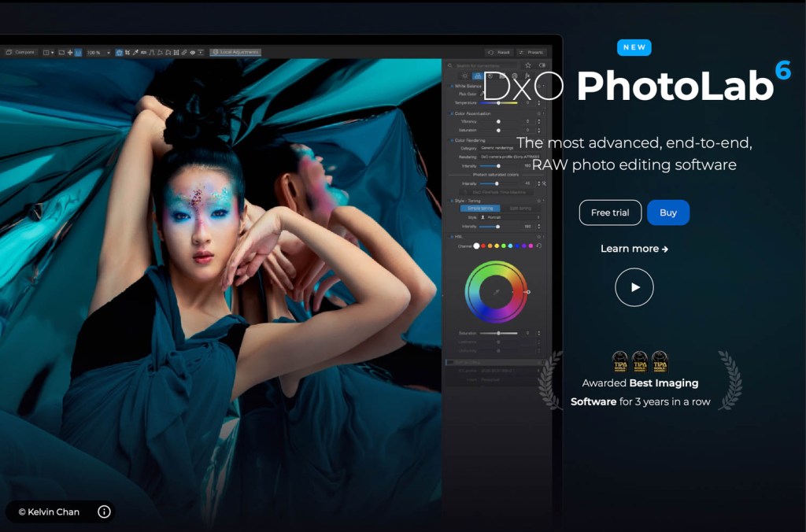Click the magic wand next to saturated colors intensity
Image resolution: width=806 pixels, height=532 pixels.
coord(544,183)
